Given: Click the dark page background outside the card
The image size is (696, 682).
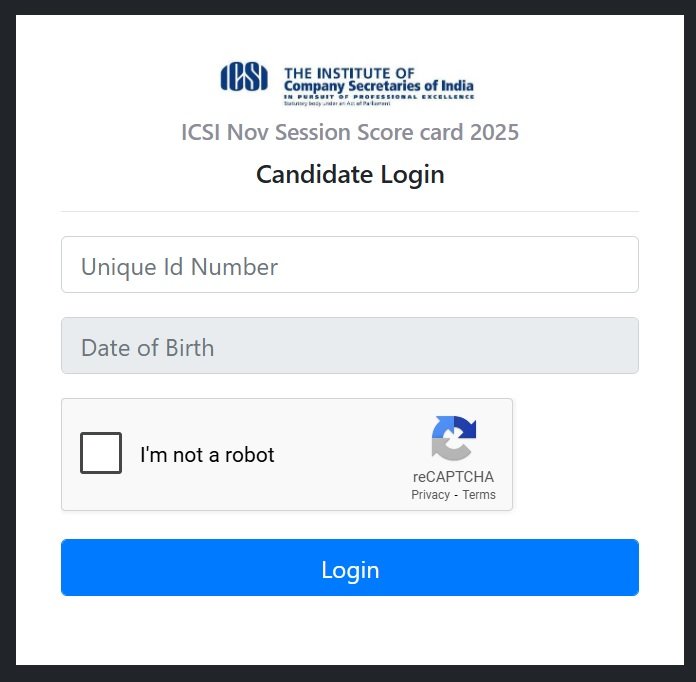Looking at the screenshot, I should 7,340.
